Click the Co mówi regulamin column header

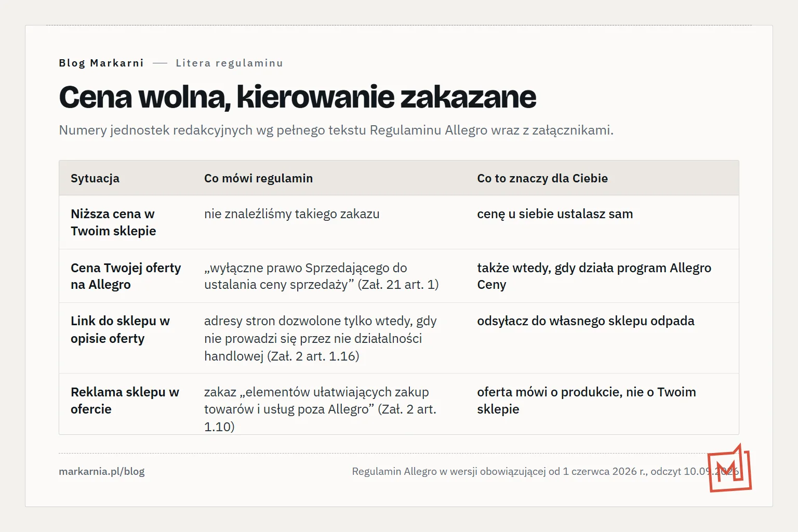[x=258, y=178]
